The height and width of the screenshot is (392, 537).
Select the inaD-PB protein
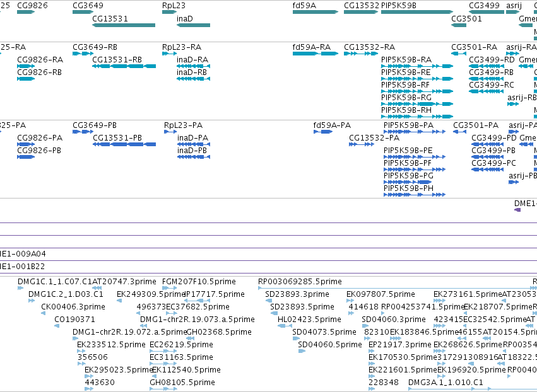(x=194, y=157)
